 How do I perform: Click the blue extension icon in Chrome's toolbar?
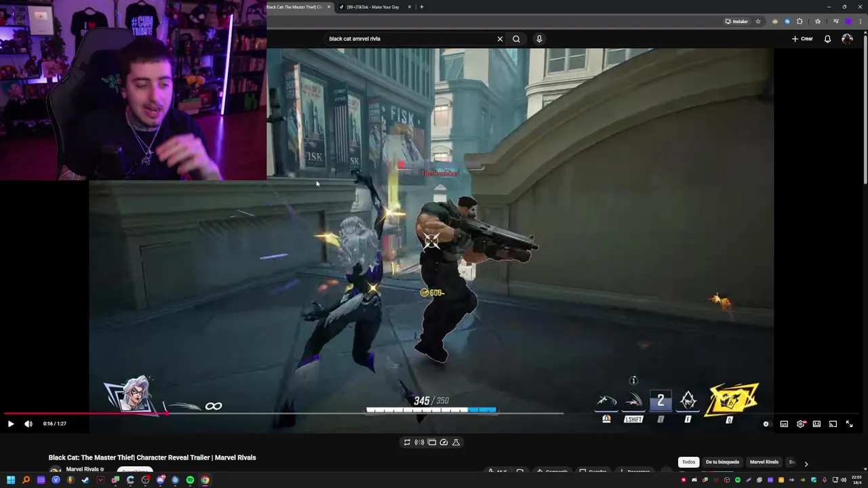point(787,21)
